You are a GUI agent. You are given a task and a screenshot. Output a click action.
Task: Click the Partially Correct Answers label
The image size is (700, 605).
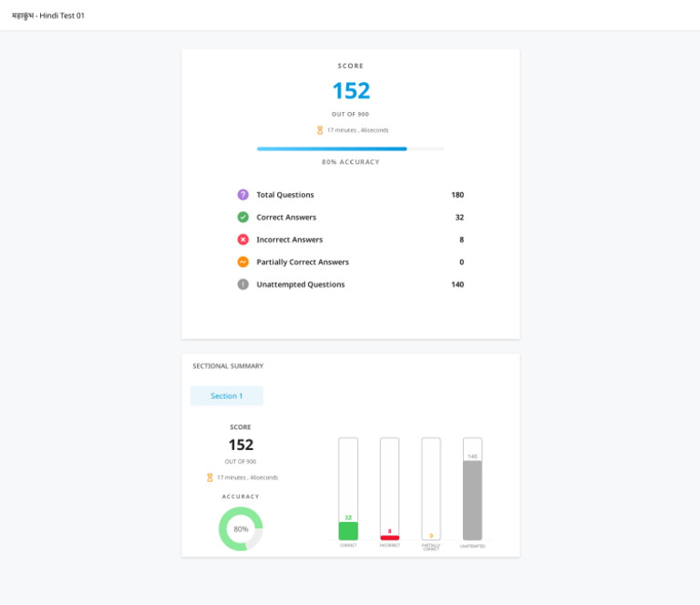(303, 261)
